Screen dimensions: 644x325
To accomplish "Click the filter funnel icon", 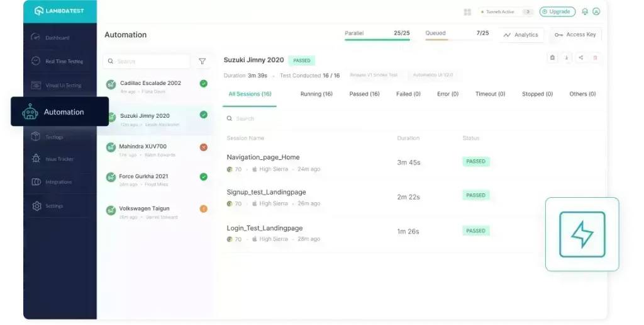I will coord(202,61).
